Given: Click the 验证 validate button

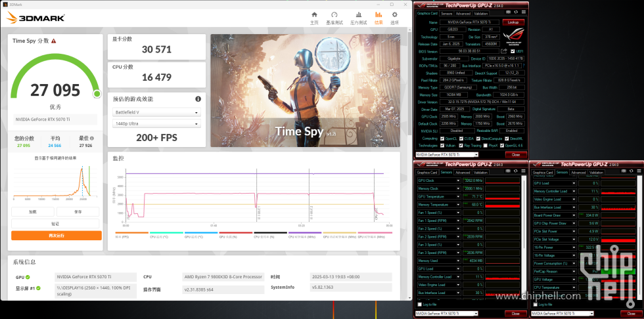Looking at the screenshot, I should pos(55,223).
